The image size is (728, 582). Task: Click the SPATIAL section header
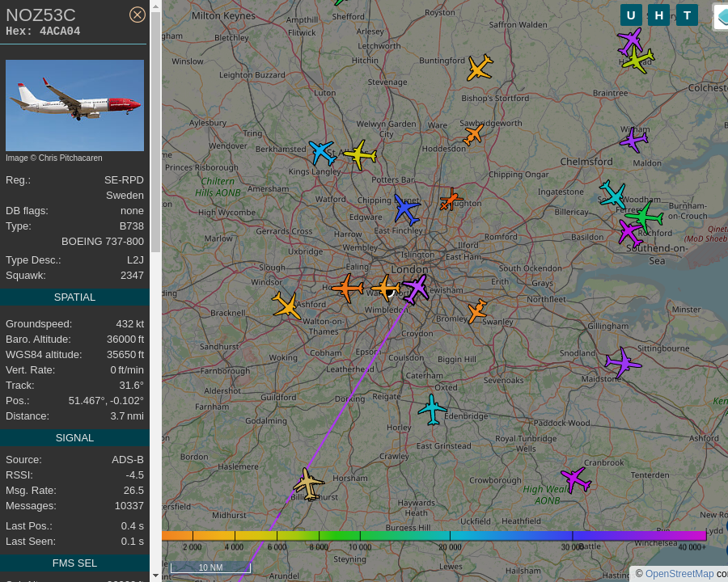[x=74, y=297]
